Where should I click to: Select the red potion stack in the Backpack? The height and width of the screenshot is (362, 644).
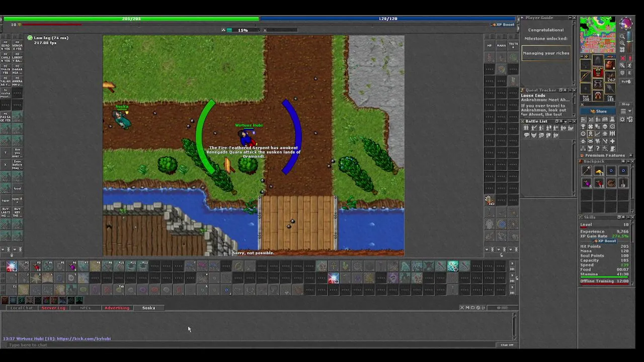(599, 183)
